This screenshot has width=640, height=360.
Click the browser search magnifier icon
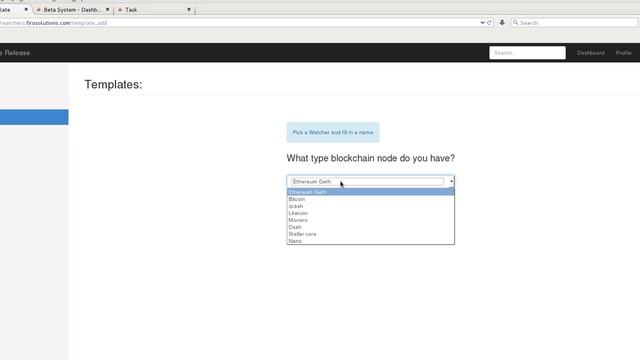tap(516, 23)
